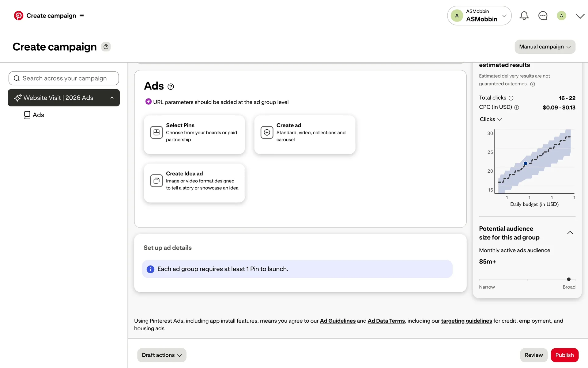Click the Pinterest logo icon
Viewport: 588px width, 368px height.
point(18,16)
